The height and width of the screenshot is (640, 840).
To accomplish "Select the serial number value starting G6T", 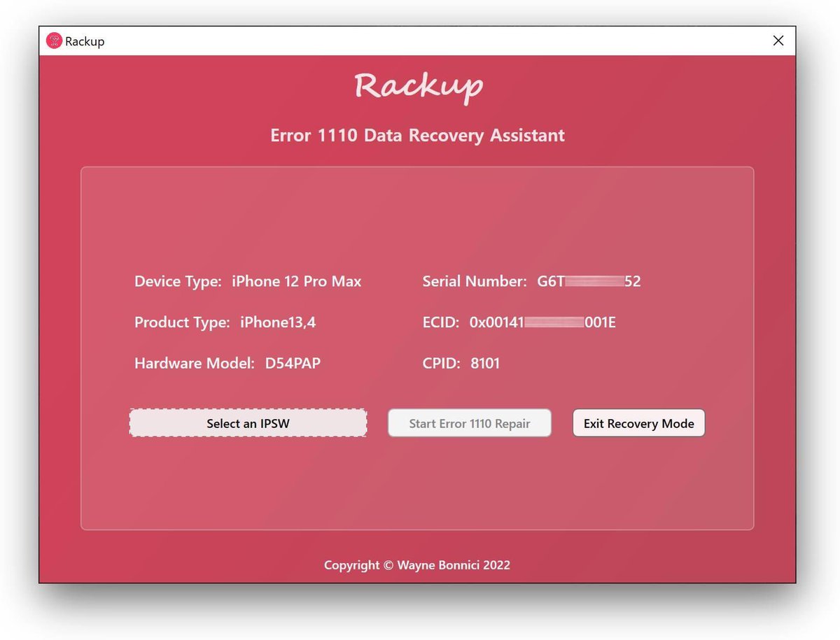I will [589, 282].
